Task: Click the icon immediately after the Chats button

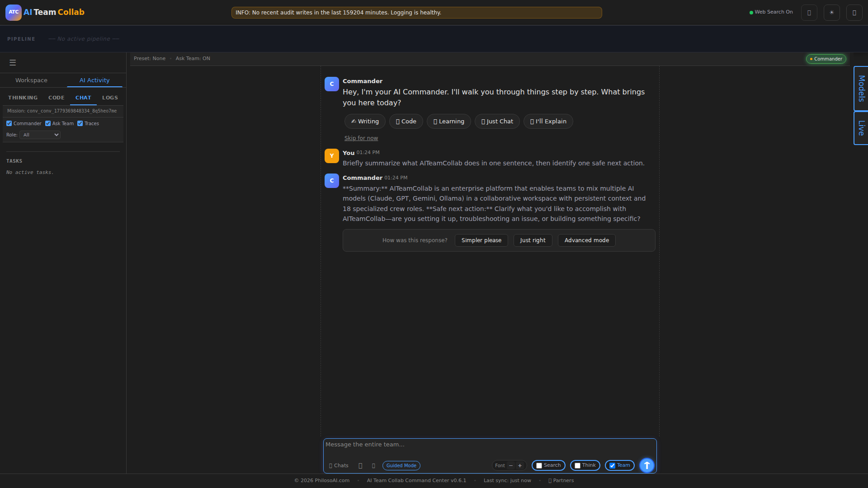Action: click(360, 466)
